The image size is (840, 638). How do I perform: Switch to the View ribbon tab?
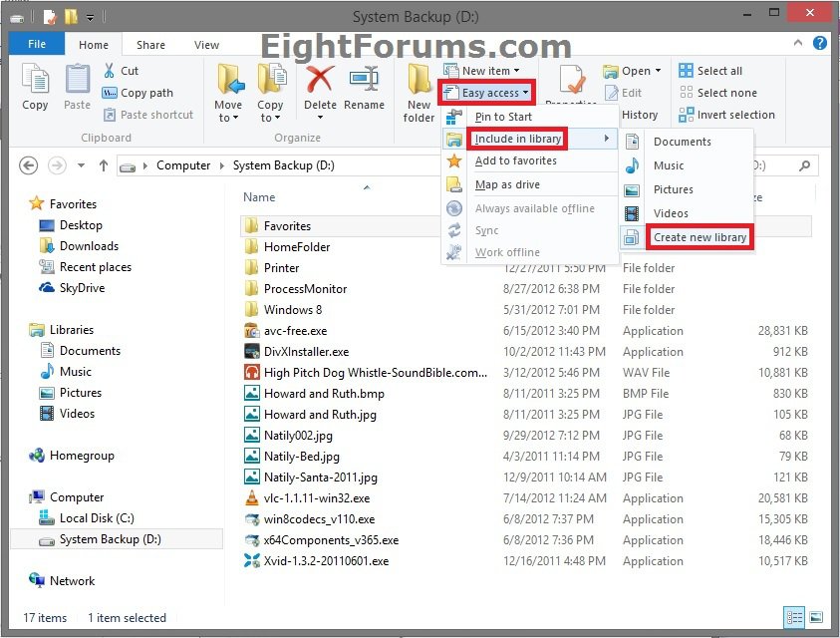point(206,44)
